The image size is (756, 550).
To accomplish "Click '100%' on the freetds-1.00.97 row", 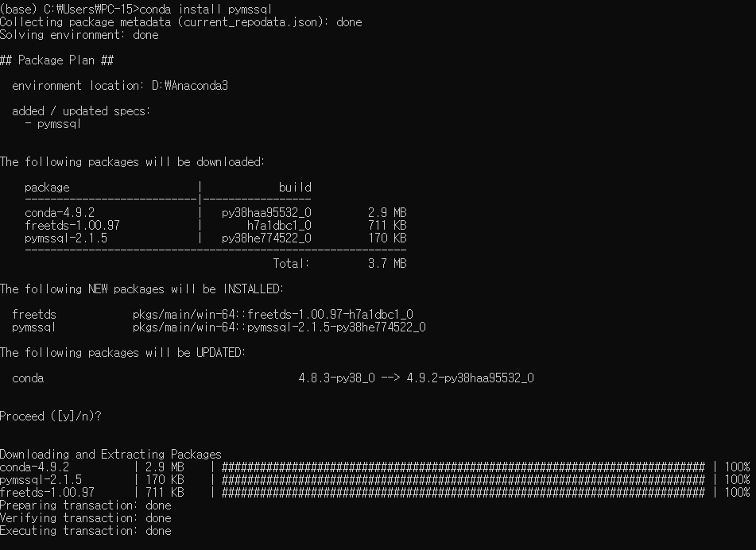I will (x=737, y=493).
